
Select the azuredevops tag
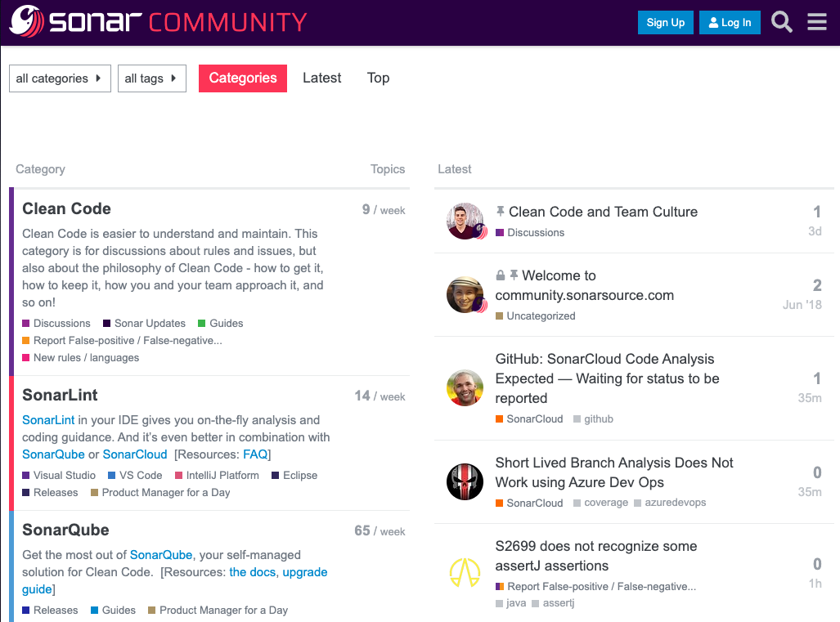pyautogui.click(x=670, y=503)
